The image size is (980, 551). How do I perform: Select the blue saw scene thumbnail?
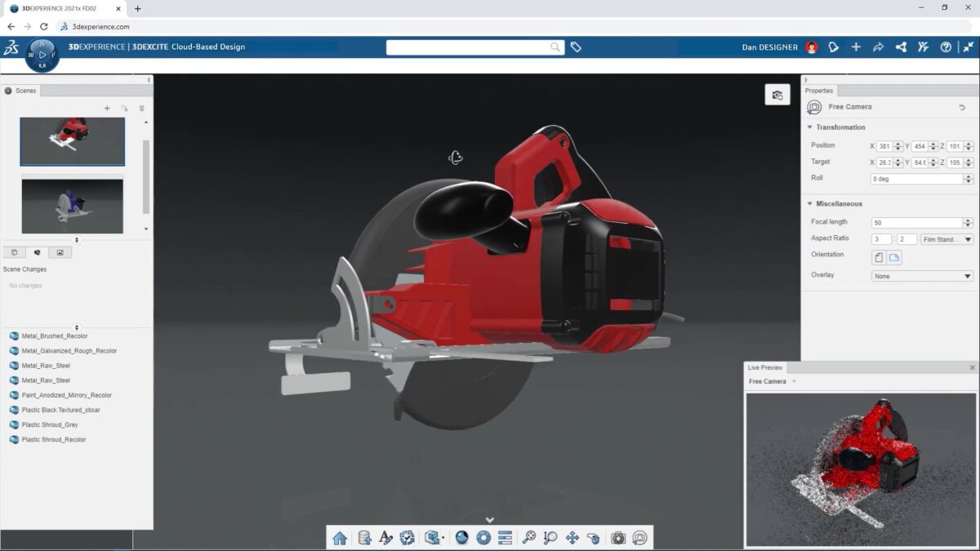coord(73,206)
